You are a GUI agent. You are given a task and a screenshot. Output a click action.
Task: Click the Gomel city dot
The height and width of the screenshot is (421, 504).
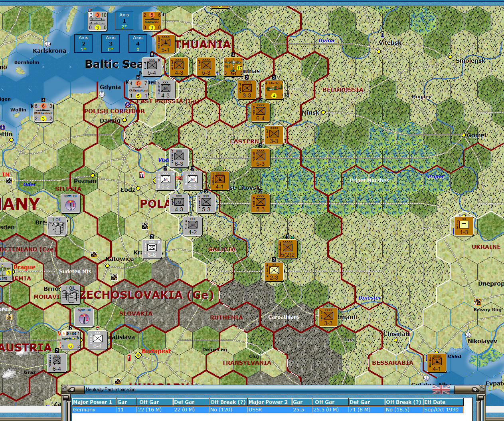pos(464,135)
